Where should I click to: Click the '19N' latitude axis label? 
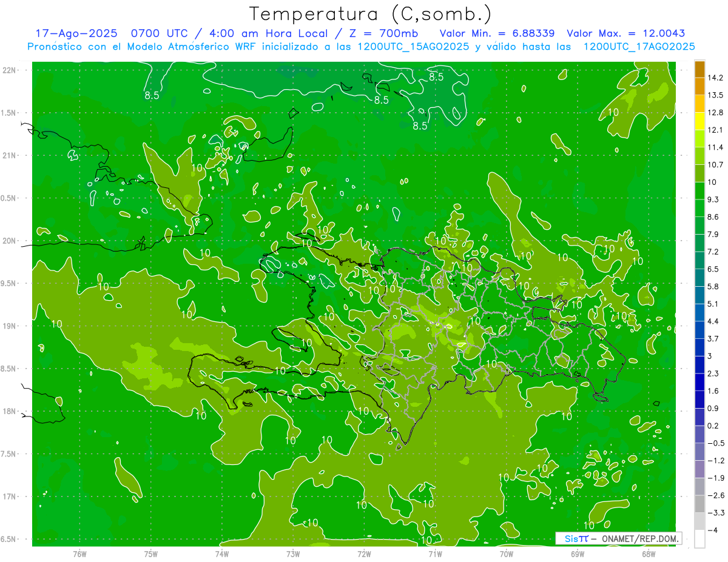(x=10, y=326)
